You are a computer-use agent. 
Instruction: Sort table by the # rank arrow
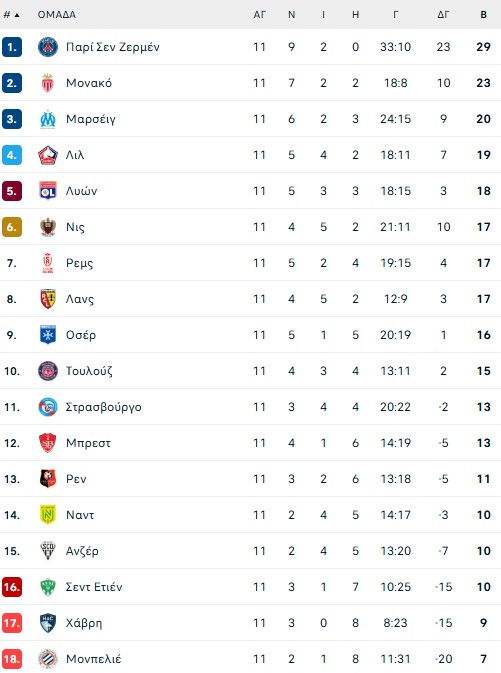[17, 15]
